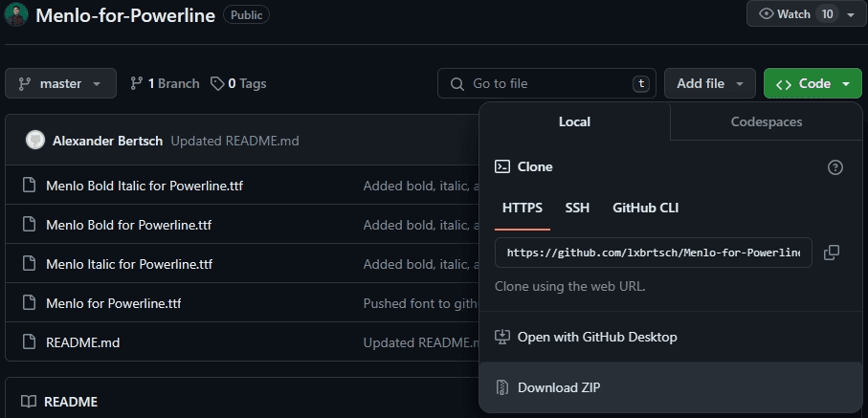Click file icon for Menlo for Powerline.ttf

tap(29, 303)
